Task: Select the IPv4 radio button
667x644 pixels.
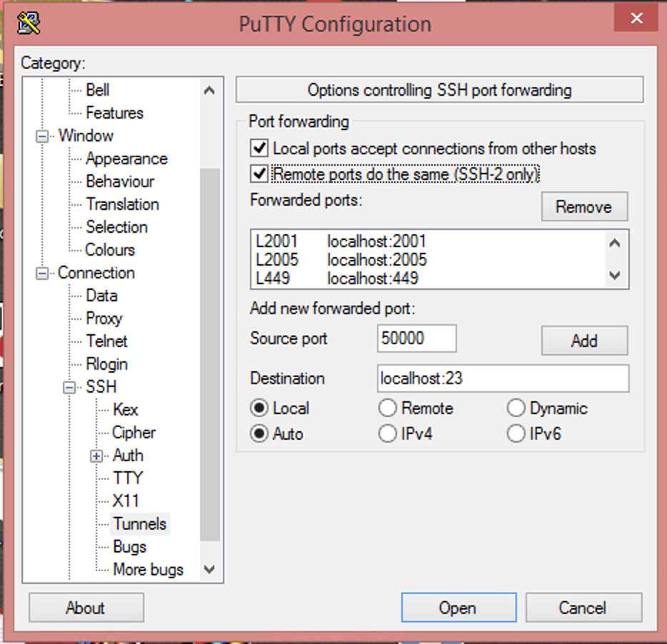Action: pos(388,433)
